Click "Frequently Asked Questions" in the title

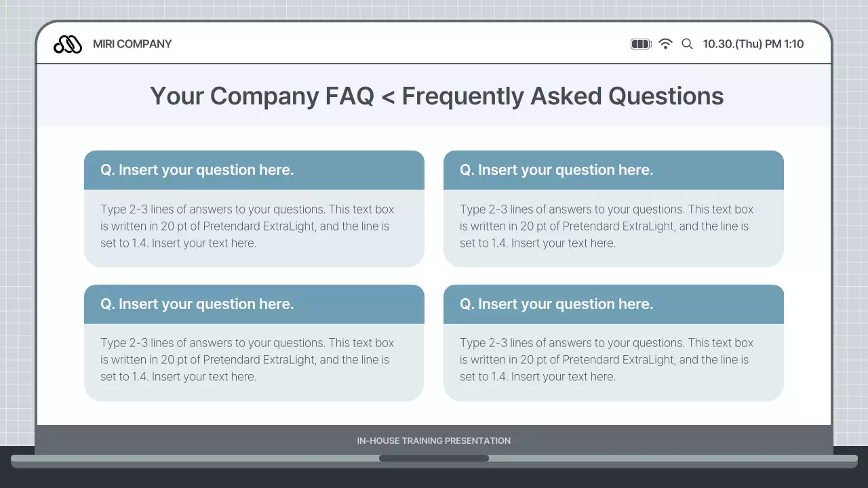[x=563, y=96]
